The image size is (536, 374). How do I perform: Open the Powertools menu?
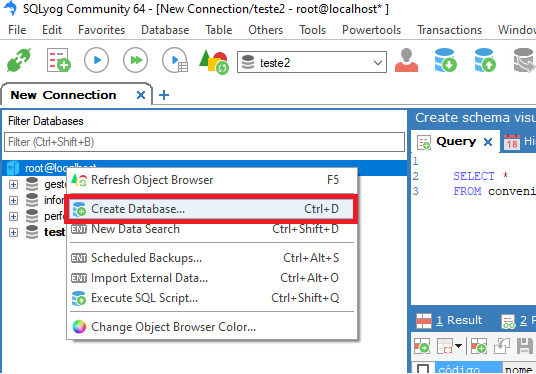(371, 30)
